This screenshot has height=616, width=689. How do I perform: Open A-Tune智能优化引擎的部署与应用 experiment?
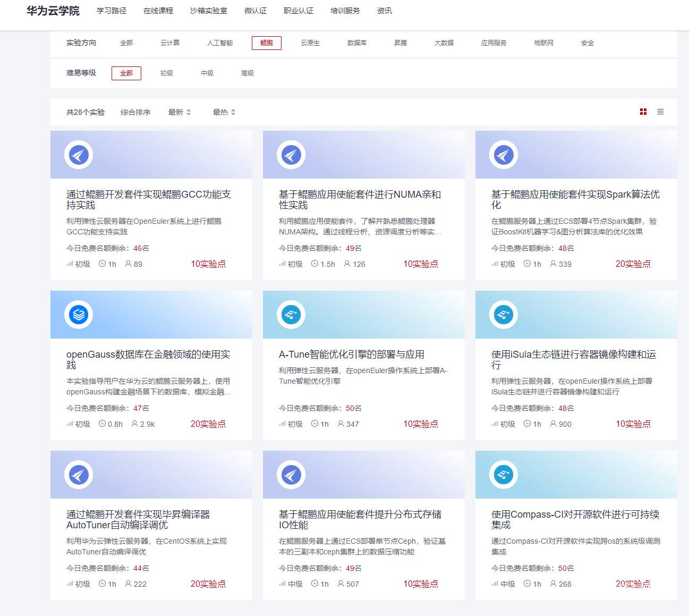click(352, 355)
